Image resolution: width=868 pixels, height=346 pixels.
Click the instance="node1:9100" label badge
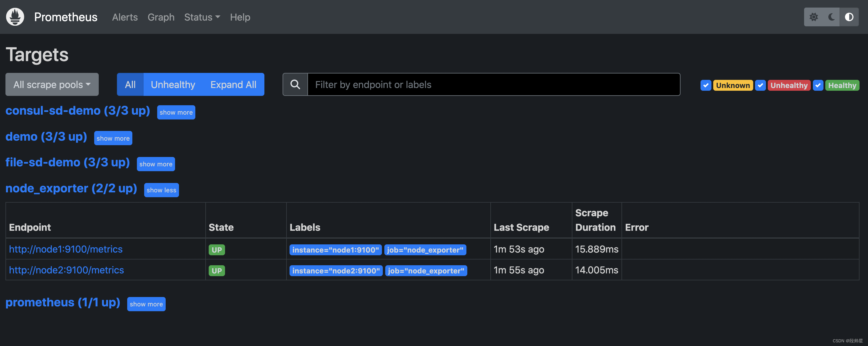tap(335, 250)
